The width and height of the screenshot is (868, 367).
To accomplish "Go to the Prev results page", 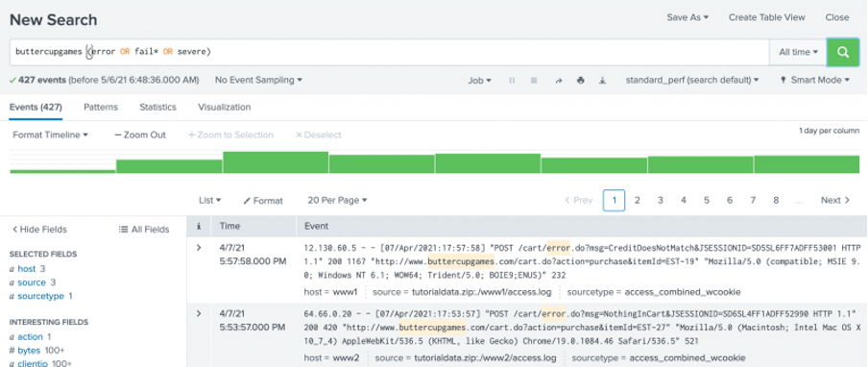I will pyautogui.click(x=578, y=201).
